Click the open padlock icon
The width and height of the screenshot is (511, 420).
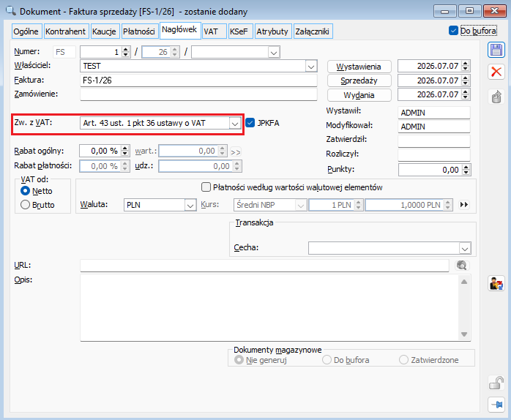pos(496,383)
